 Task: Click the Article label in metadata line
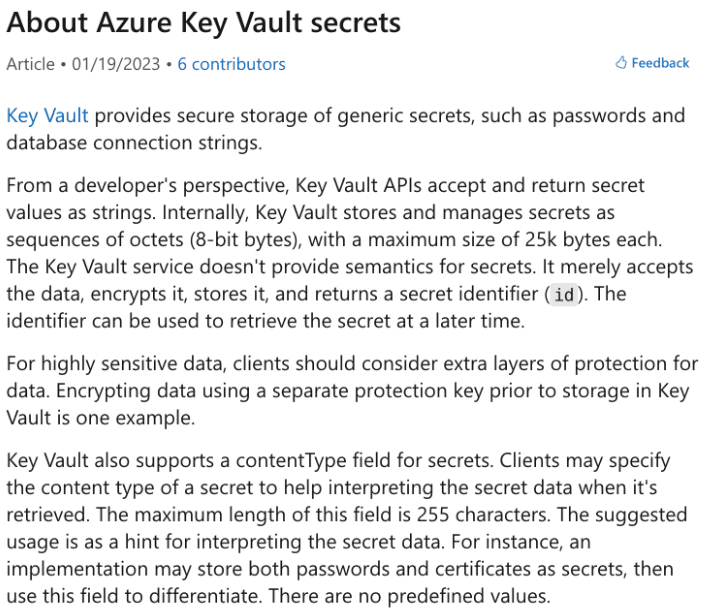click(31, 64)
